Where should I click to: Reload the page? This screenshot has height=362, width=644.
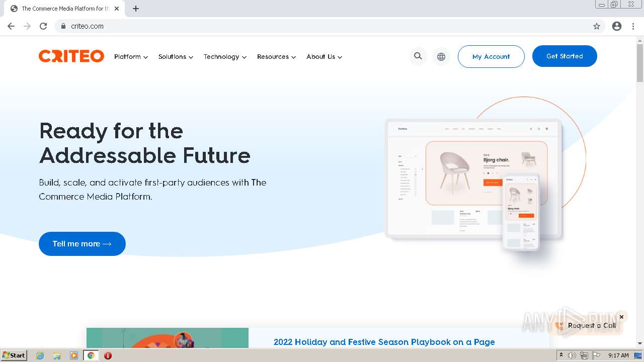tap(43, 26)
